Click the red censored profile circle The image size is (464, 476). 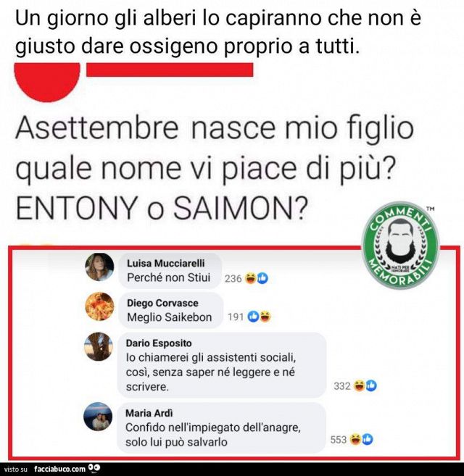47,81
